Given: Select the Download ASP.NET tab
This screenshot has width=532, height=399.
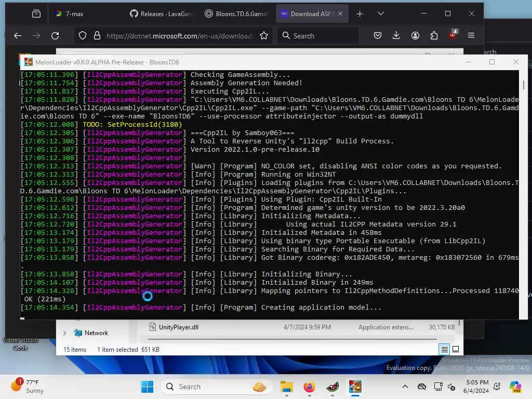Looking at the screenshot, I should click(307, 14).
